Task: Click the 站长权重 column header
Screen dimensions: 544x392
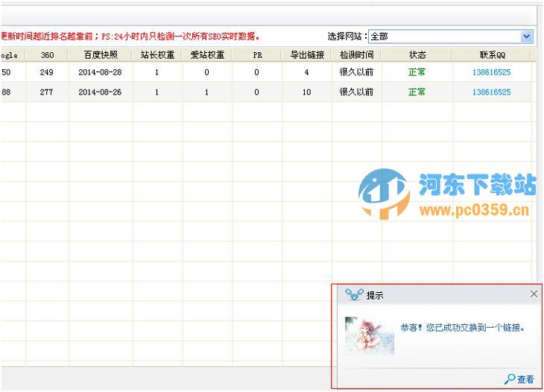Action: [x=157, y=55]
